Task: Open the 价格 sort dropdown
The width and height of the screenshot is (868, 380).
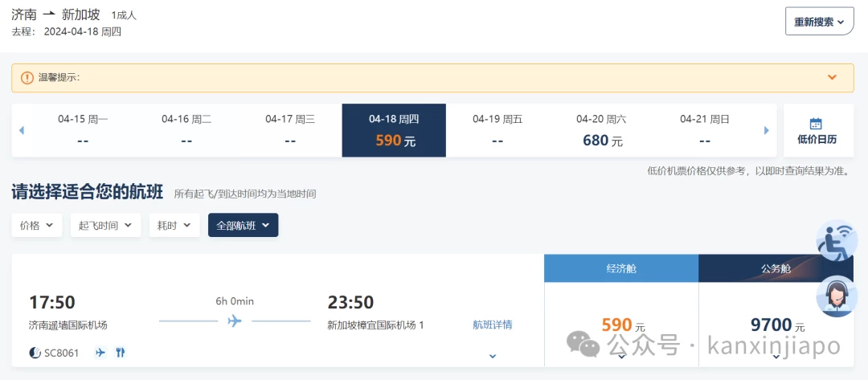Action: pyautogui.click(x=36, y=225)
